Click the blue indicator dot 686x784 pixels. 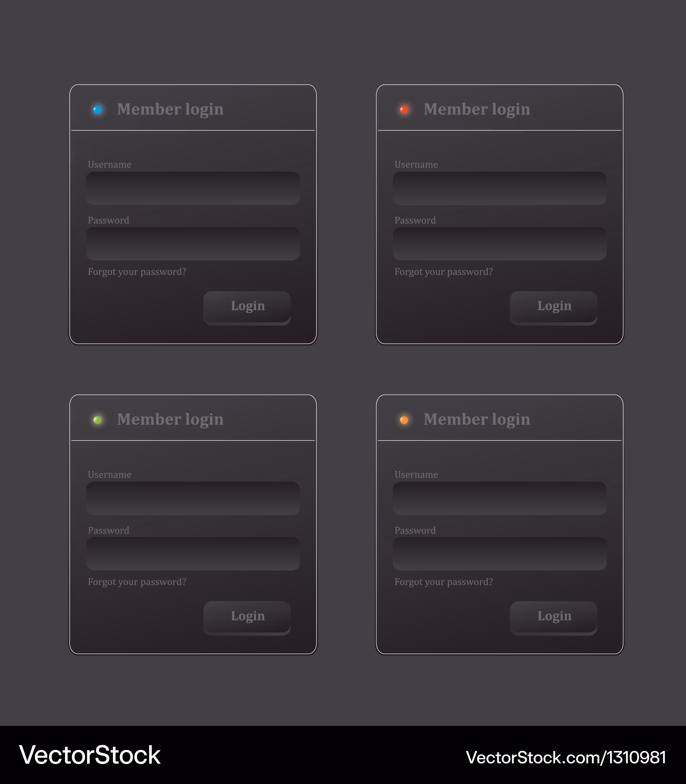click(x=98, y=110)
